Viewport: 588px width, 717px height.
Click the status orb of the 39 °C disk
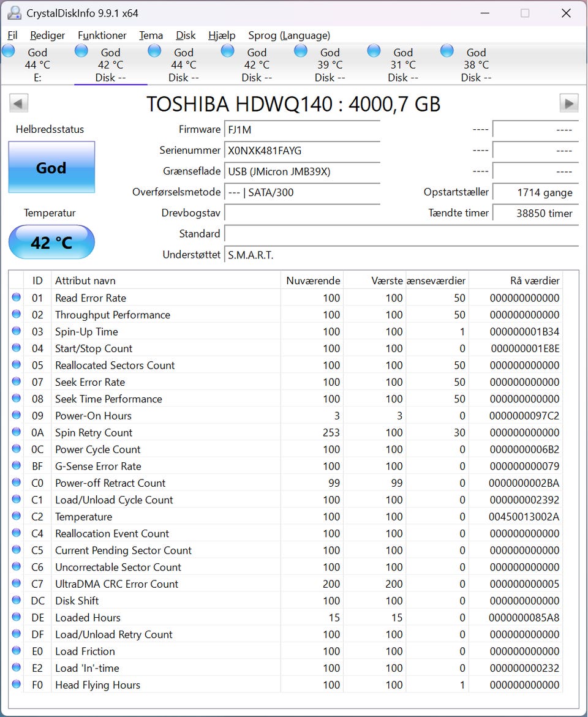(x=301, y=51)
